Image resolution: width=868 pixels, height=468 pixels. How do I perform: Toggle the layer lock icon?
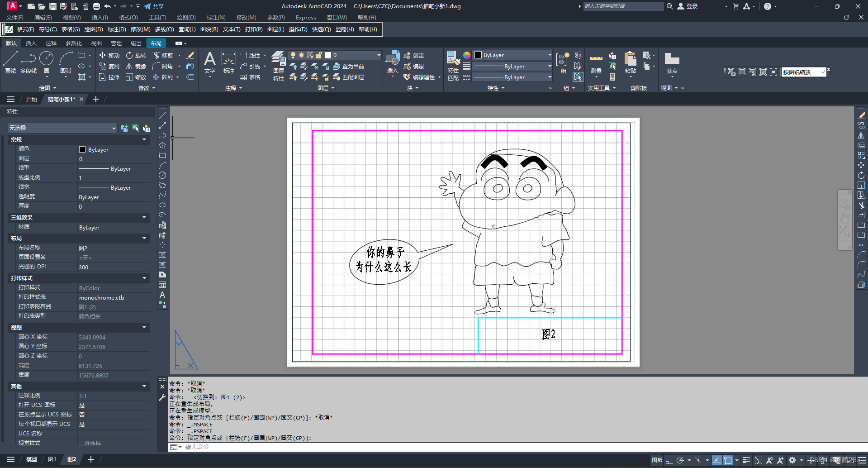pyautogui.click(x=318, y=55)
